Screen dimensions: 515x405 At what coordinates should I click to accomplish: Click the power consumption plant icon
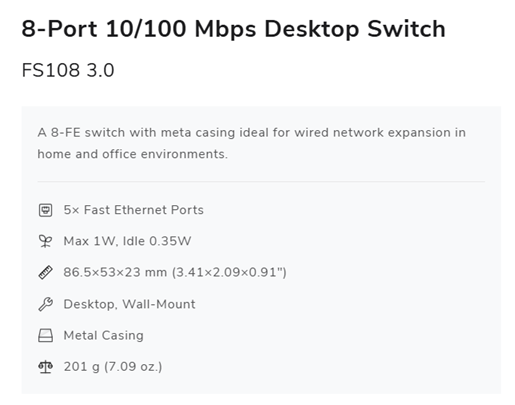[x=45, y=241]
